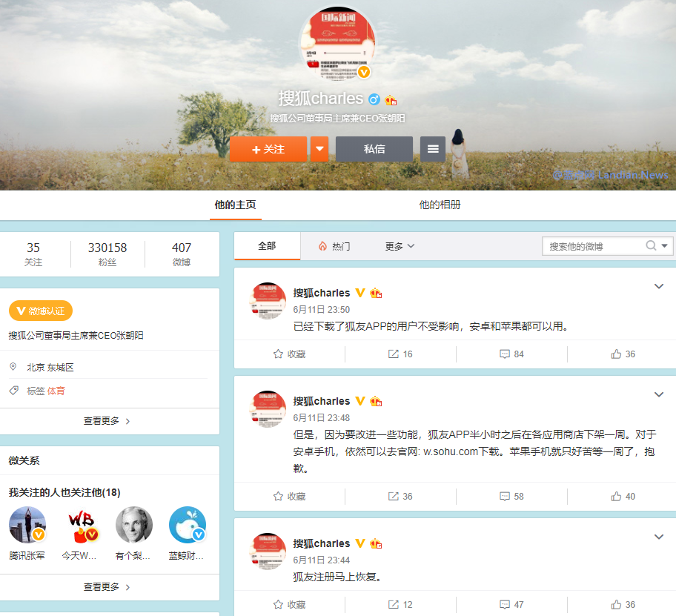Click 查看更多 under the profile info
The width and height of the screenshot is (676, 616).
click(x=107, y=421)
